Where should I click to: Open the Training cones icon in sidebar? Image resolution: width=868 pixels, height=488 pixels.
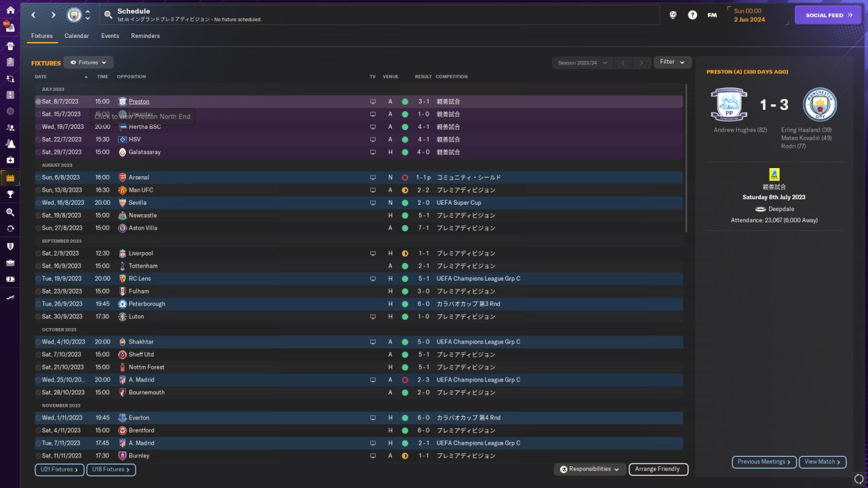[10, 144]
